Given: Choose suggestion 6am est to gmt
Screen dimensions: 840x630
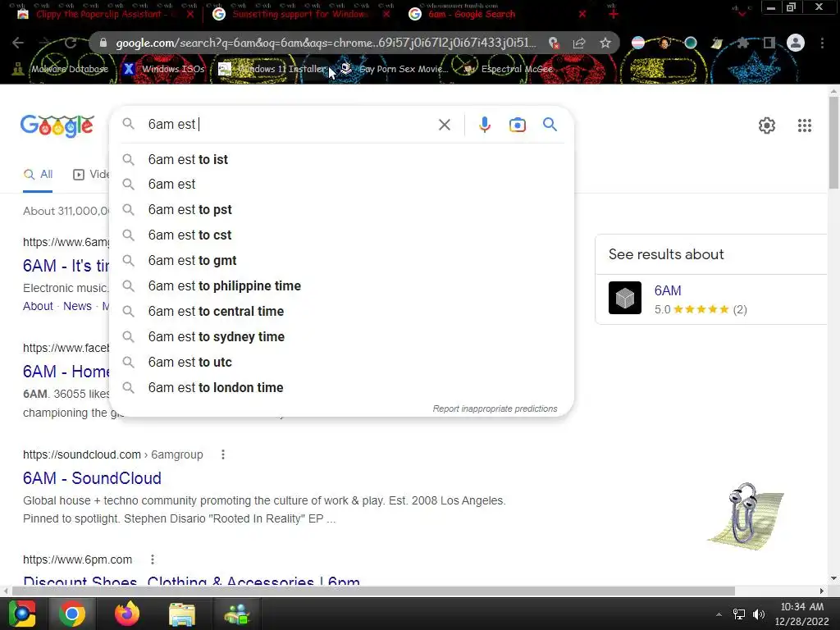Looking at the screenshot, I should click(342, 260).
